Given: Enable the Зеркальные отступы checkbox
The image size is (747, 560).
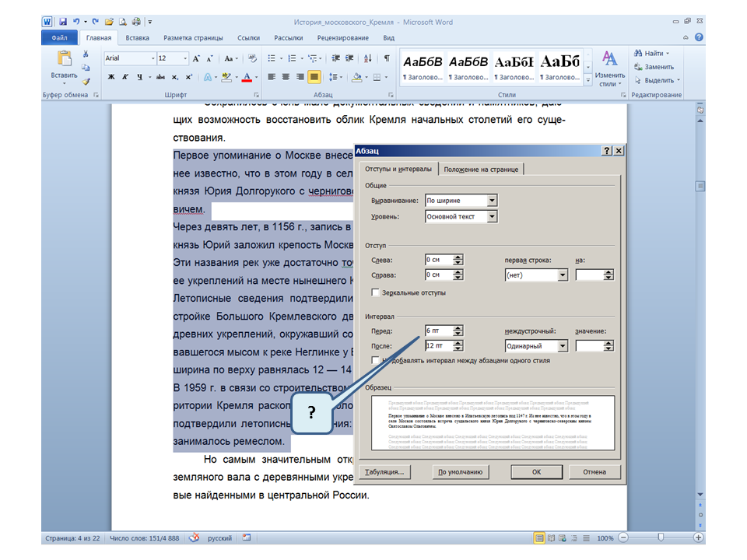Looking at the screenshot, I should click(376, 292).
